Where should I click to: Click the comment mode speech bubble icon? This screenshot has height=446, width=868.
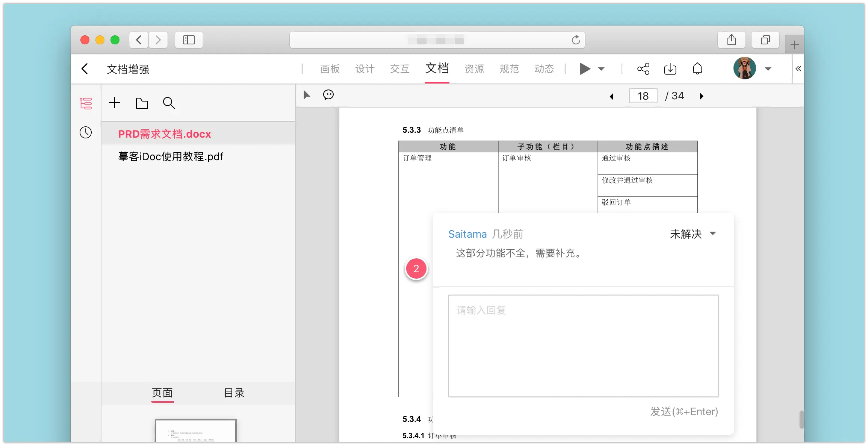click(328, 95)
